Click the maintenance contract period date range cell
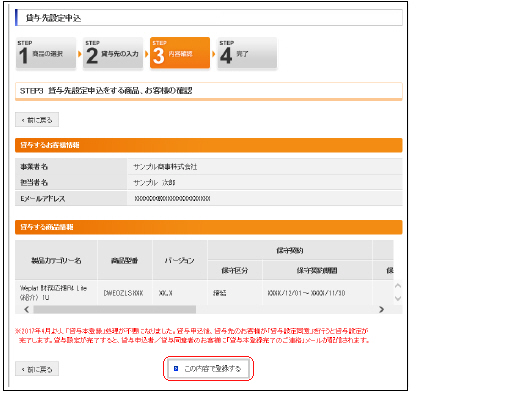This screenshot has height=397, width=521. [306, 293]
